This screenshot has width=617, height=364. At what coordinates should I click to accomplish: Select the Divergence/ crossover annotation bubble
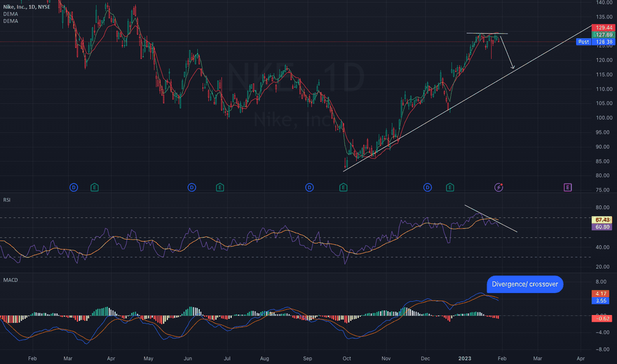click(x=525, y=284)
